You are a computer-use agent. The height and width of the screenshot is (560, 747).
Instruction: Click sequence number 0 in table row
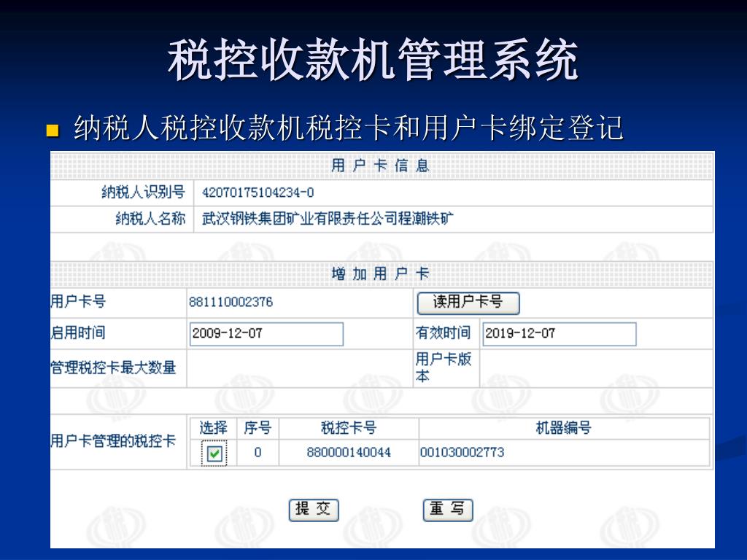258,452
